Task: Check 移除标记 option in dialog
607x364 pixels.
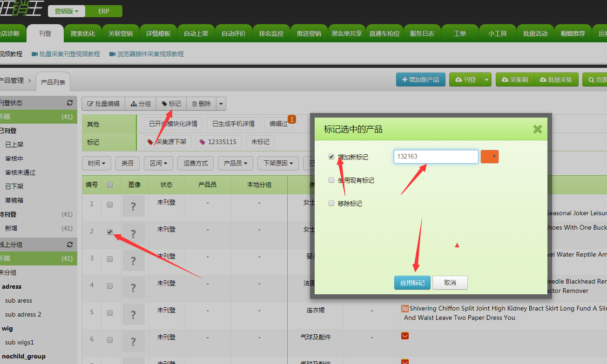Action: pyautogui.click(x=331, y=203)
